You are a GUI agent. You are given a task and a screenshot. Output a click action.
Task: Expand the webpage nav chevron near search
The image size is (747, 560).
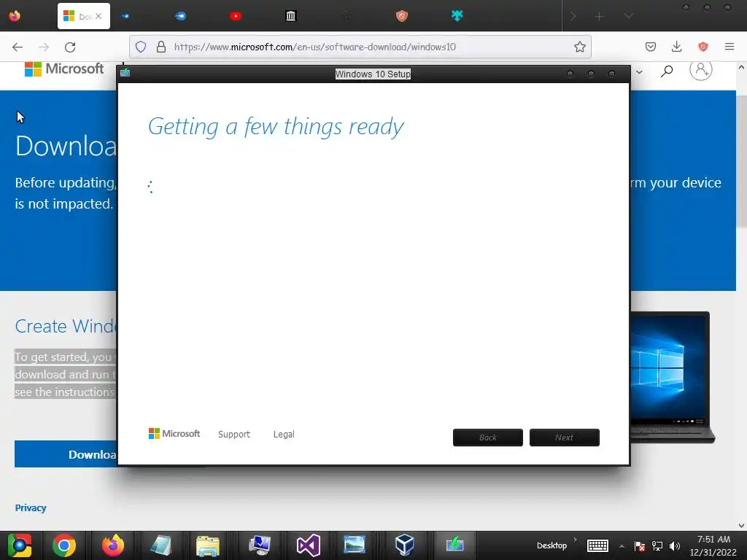(639, 72)
